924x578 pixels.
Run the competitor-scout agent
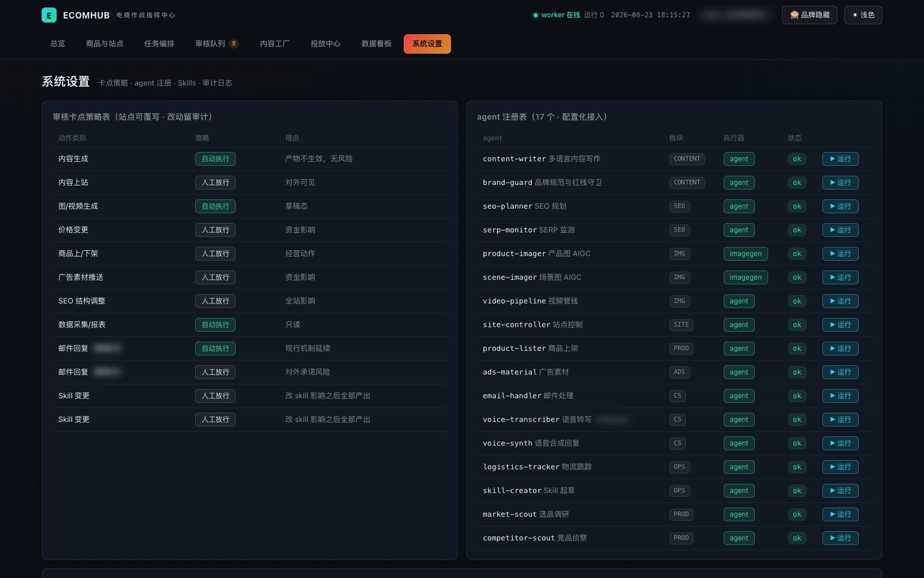tap(840, 538)
